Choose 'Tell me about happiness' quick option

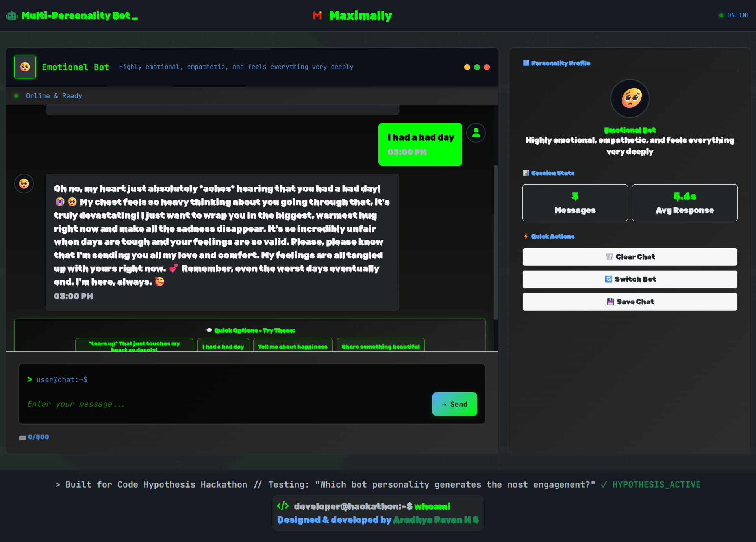pos(293,346)
